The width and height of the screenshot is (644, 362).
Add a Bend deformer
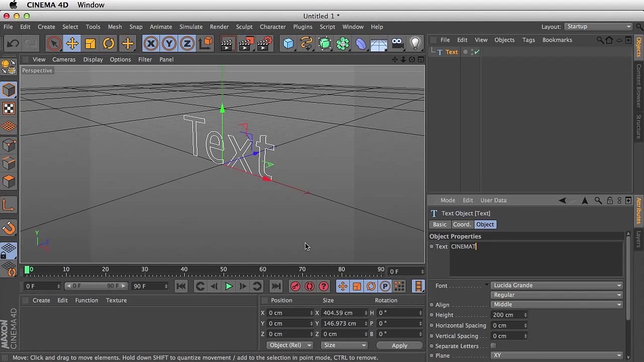pos(361,44)
